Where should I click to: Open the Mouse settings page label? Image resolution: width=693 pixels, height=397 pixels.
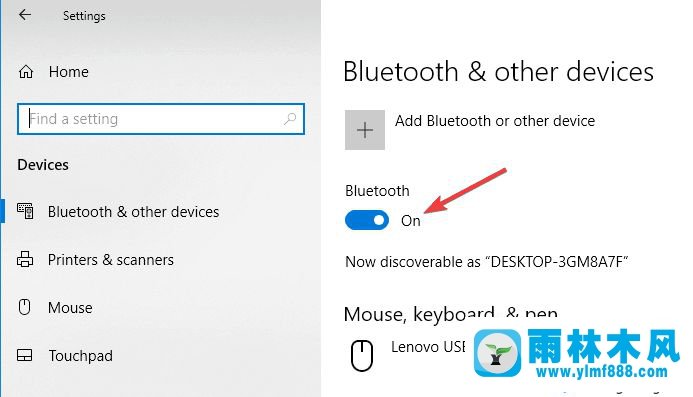coord(70,307)
